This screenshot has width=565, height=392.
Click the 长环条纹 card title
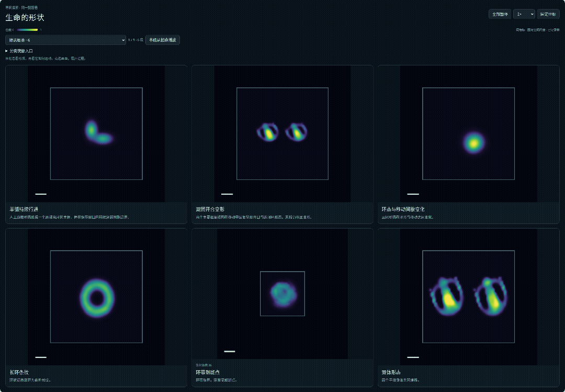pyautogui.click(x=19, y=372)
